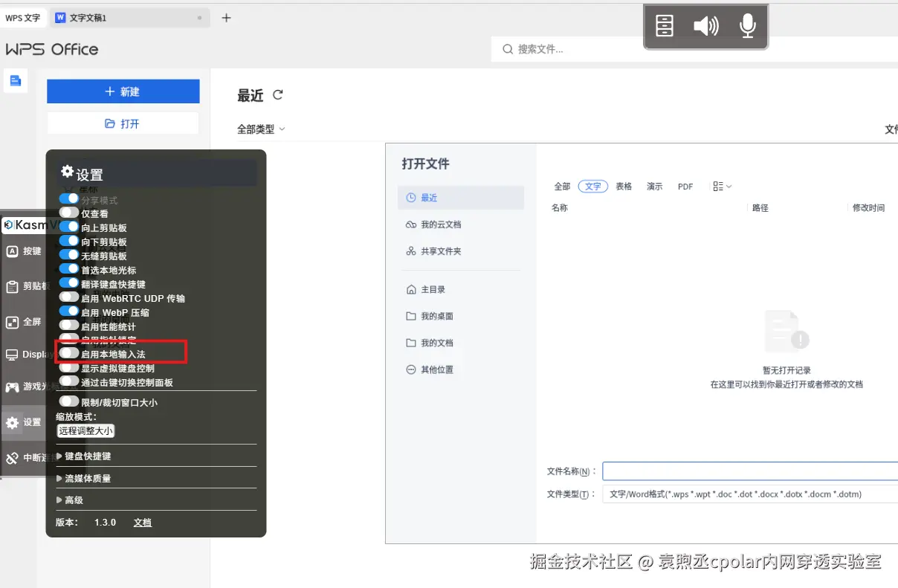Open 全部类型 filter dropdown
898x588 pixels.
[261, 129]
